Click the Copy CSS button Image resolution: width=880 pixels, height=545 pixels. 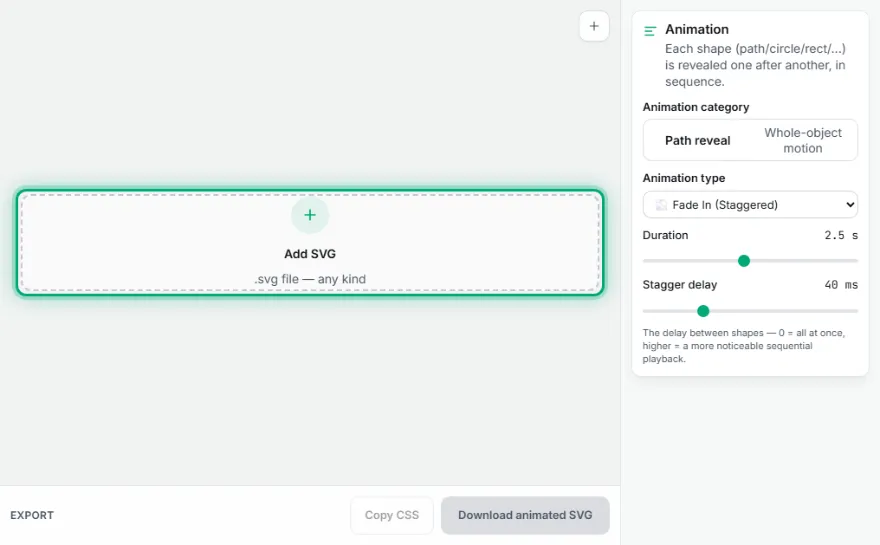(x=392, y=515)
